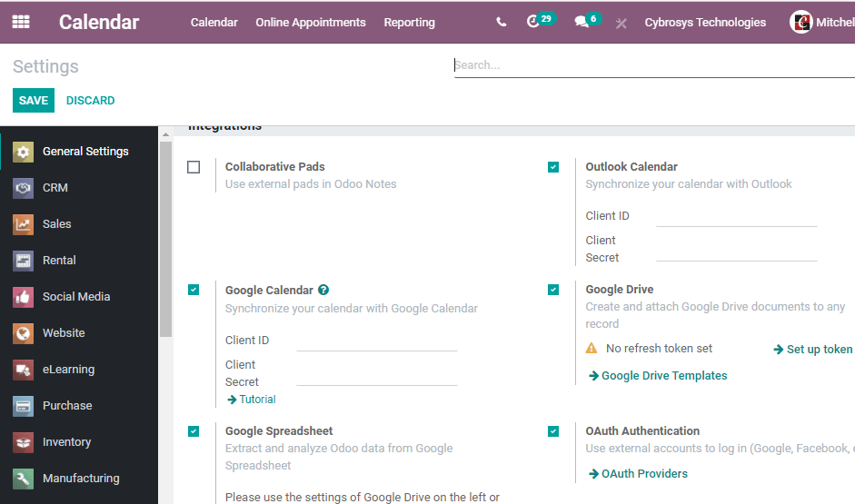Image resolution: width=855 pixels, height=504 pixels.
Task: Select Manufacturing settings in sidebar
Action: click(x=79, y=479)
